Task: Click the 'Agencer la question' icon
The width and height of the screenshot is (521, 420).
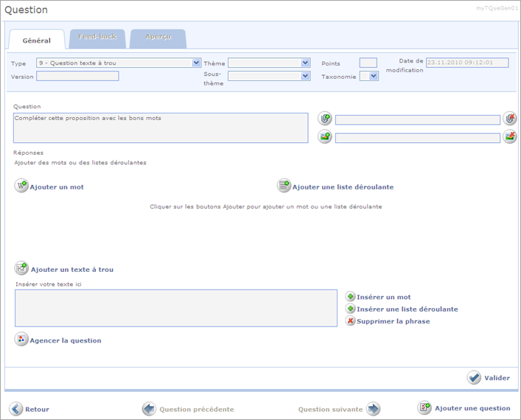Action: click(x=21, y=340)
